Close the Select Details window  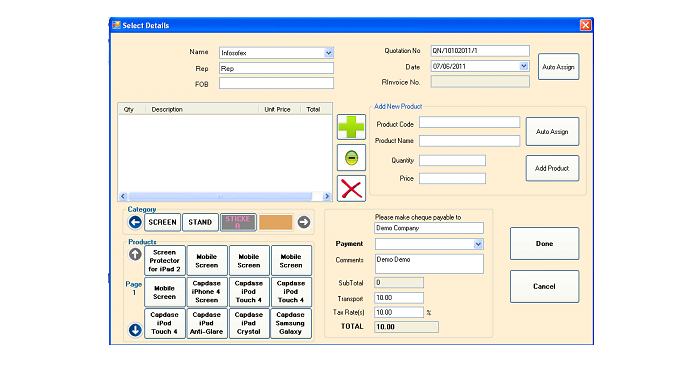coord(585,25)
